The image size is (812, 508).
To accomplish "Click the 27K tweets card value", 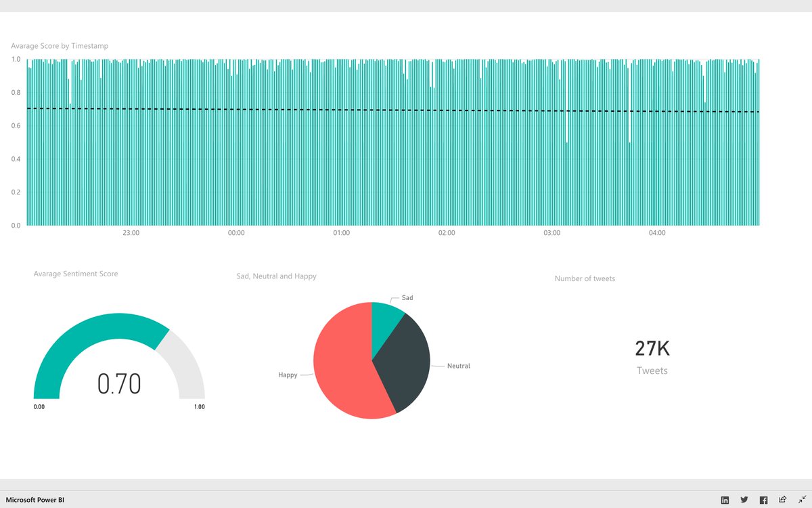I will click(652, 349).
